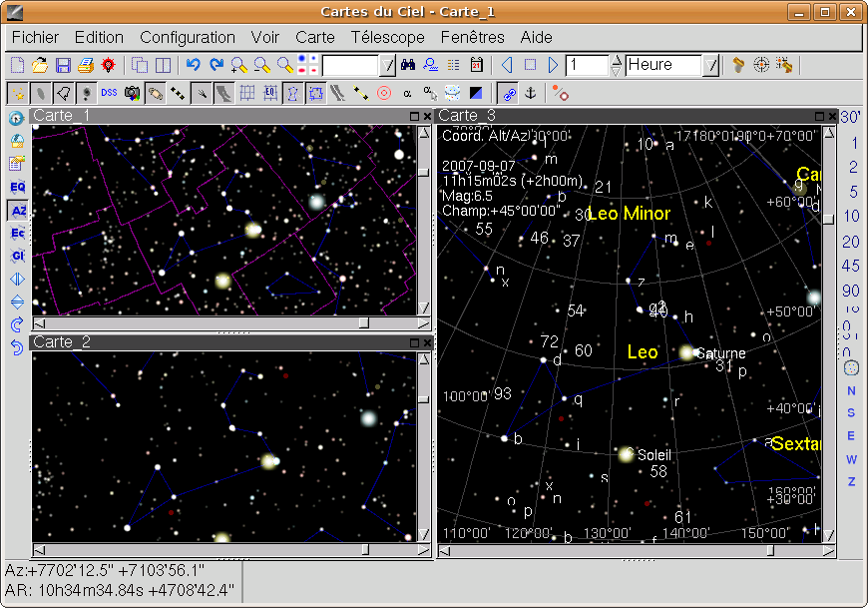
Task: Toggle the chain link charts button
Action: [509, 94]
